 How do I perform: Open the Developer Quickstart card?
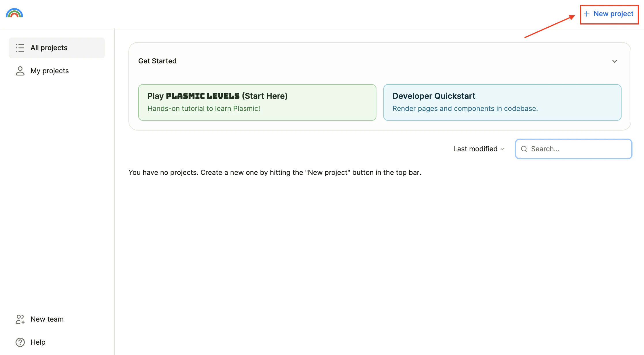[502, 102]
